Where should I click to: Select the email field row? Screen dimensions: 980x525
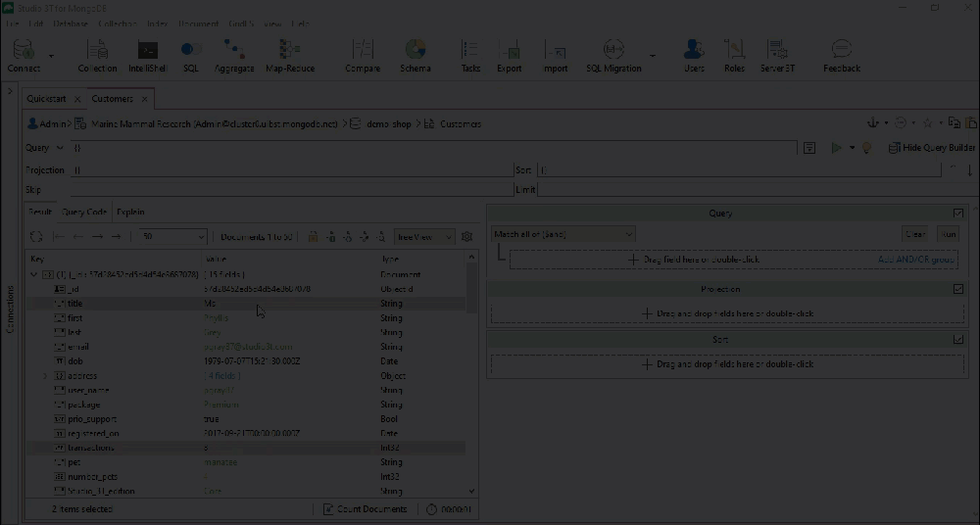click(x=246, y=347)
